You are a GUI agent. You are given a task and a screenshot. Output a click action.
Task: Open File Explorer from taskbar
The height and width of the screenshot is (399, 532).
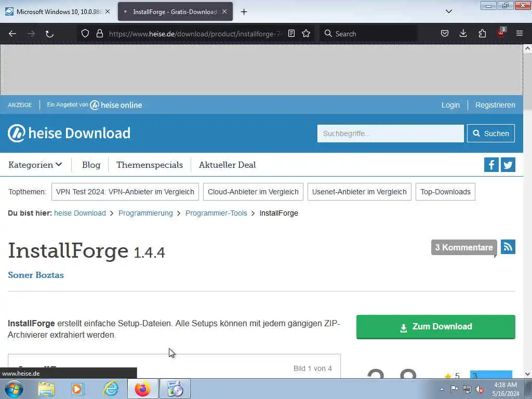(x=46, y=389)
